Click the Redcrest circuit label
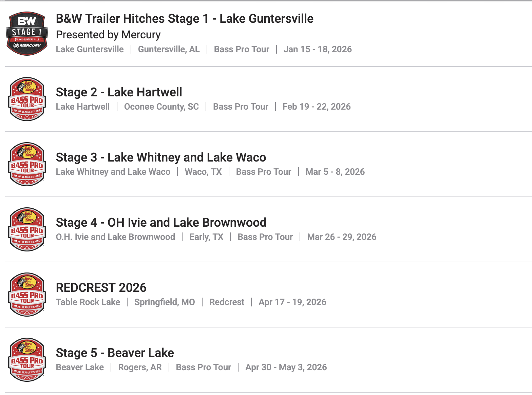Image resolution: width=532 pixels, height=395 pixels. [x=227, y=302]
